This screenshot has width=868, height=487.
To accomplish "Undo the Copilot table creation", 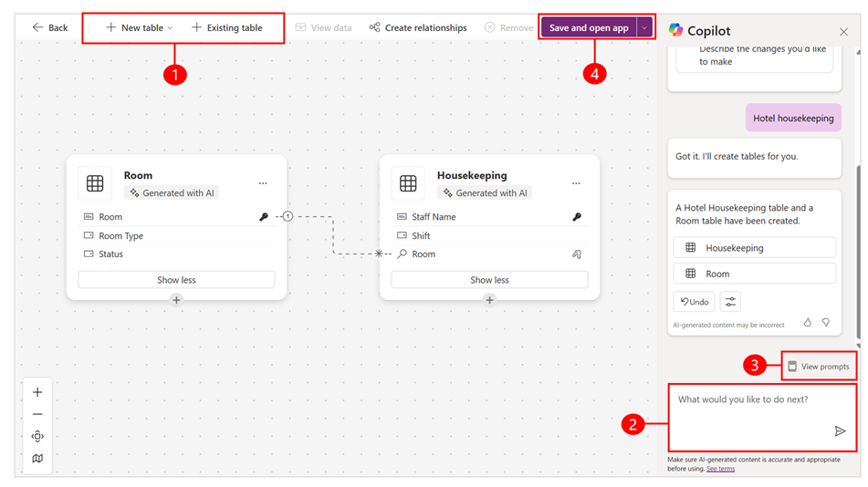I will pyautogui.click(x=695, y=302).
